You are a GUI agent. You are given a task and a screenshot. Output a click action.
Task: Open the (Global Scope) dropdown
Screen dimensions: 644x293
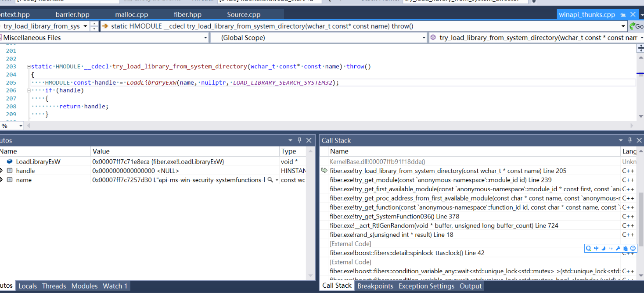[424, 37]
